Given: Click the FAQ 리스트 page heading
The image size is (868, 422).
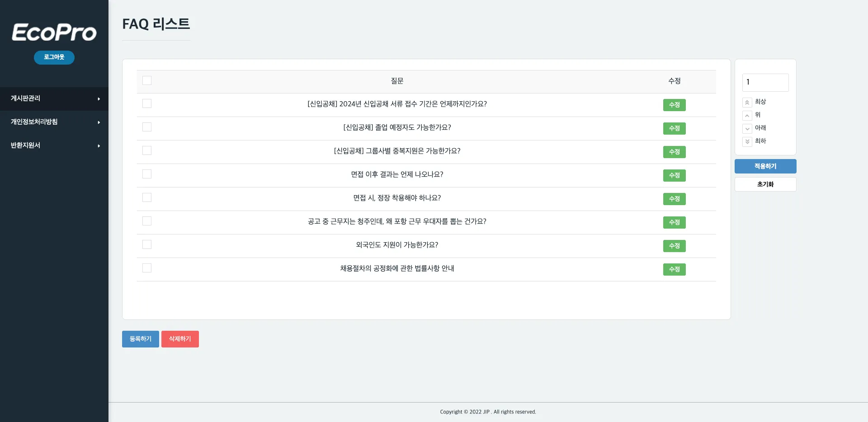Looking at the screenshot, I should (156, 24).
